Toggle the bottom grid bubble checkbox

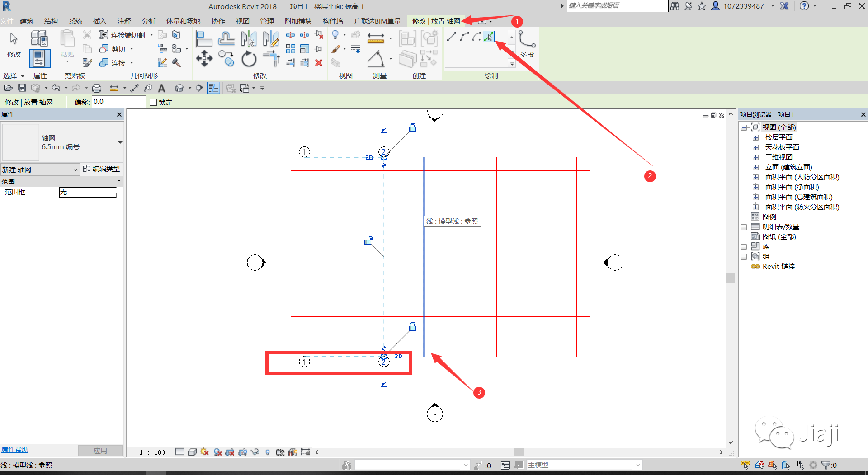click(384, 384)
